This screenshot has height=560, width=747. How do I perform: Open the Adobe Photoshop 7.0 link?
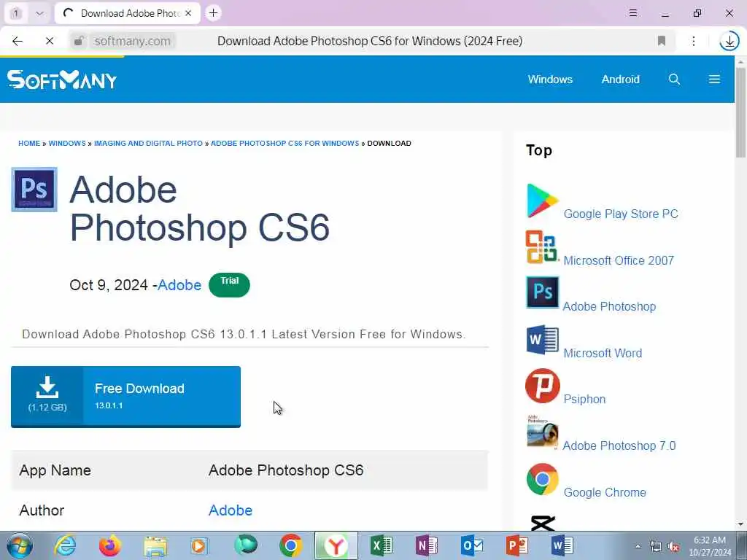click(x=619, y=446)
